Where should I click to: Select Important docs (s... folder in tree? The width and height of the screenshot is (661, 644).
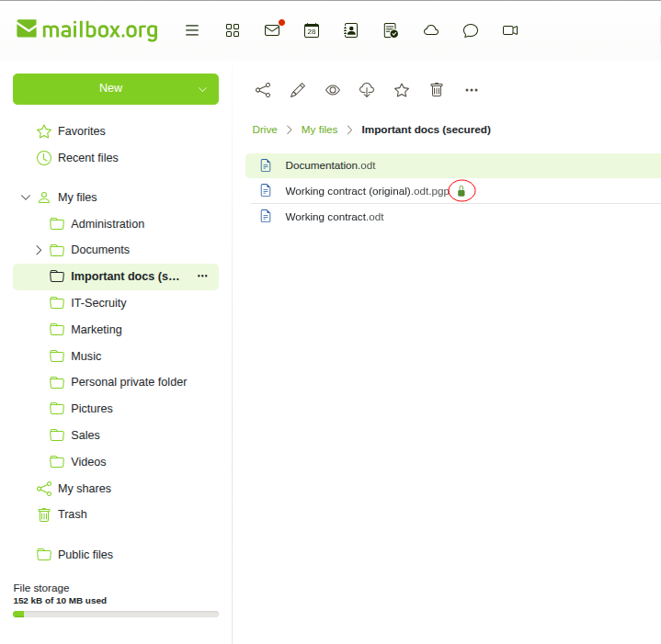[x=115, y=277]
